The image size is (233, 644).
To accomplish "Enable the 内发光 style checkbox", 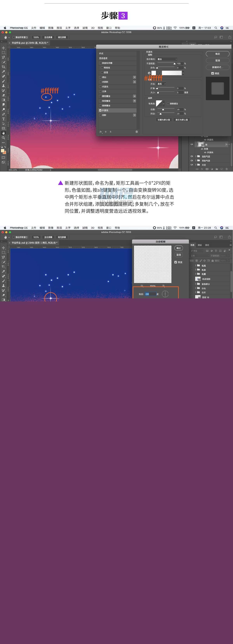I will [101, 87].
